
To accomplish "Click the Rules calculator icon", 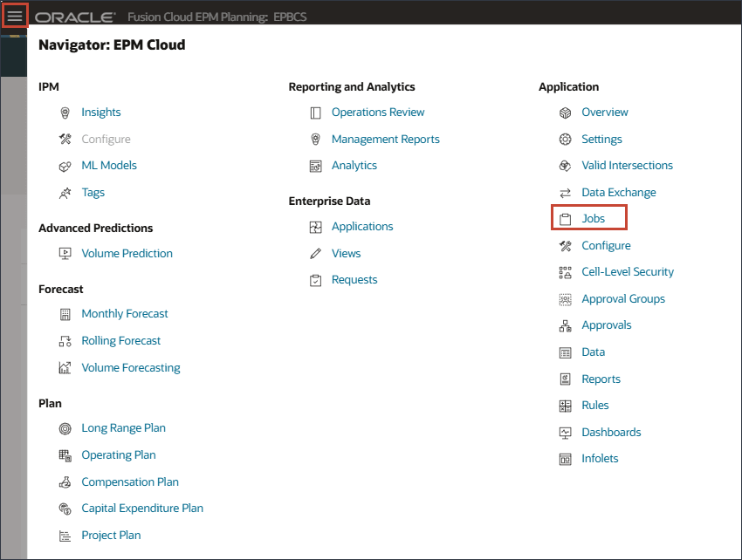I will (x=565, y=406).
